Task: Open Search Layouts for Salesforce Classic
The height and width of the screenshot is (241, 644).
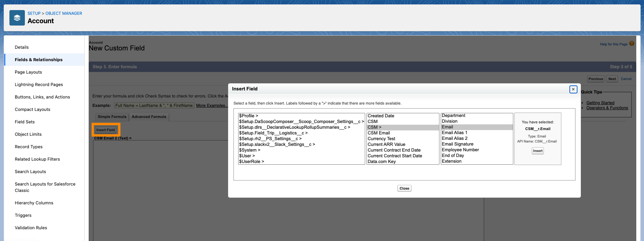Action: [45, 187]
